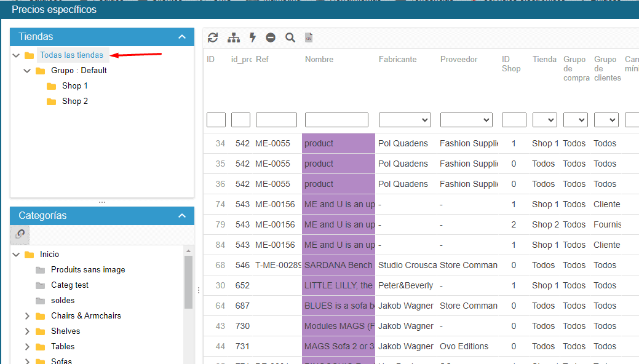This screenshot has width=639, height=364.
Task: Click the Ref filter text field
Action: 276,120
